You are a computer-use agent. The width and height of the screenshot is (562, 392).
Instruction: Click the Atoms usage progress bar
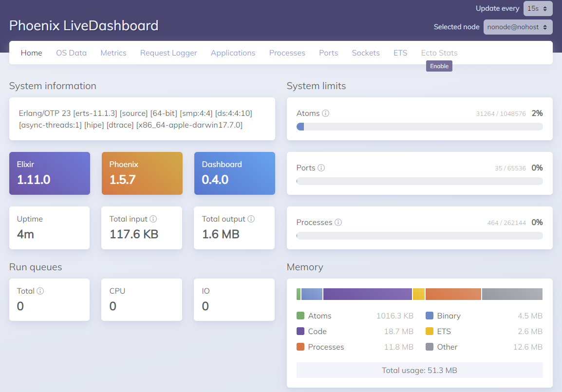(x=419, y=127)
